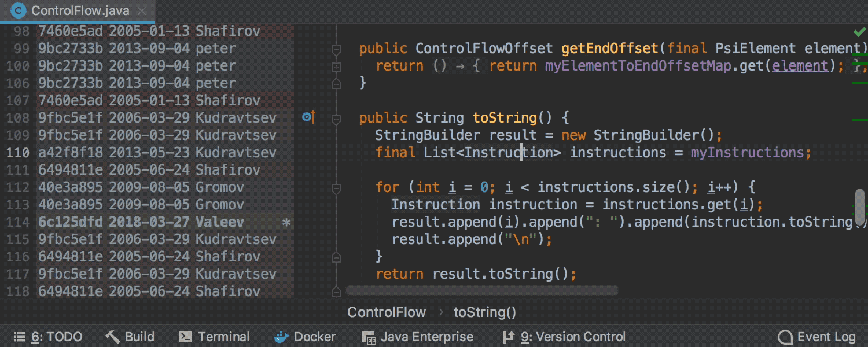Click fold end marker after getEndOffset closing brace

[x=336, y=84]
